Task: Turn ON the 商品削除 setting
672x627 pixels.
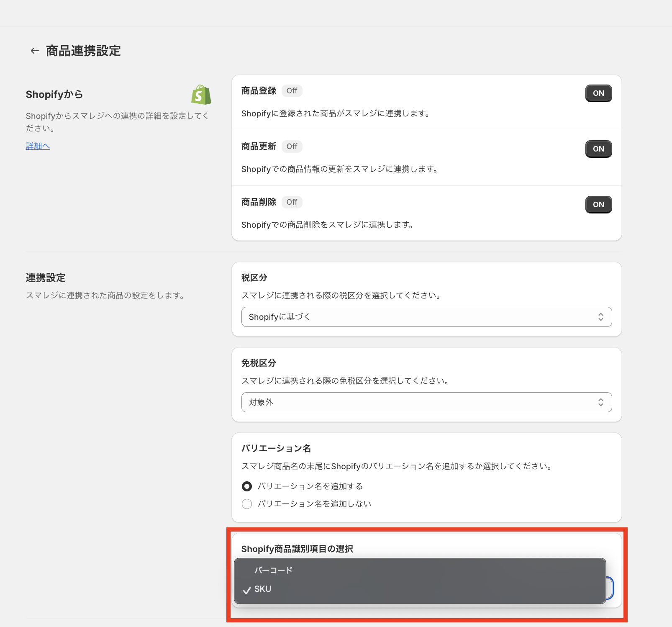Action: pyautogui.click(x=598, y=205)
